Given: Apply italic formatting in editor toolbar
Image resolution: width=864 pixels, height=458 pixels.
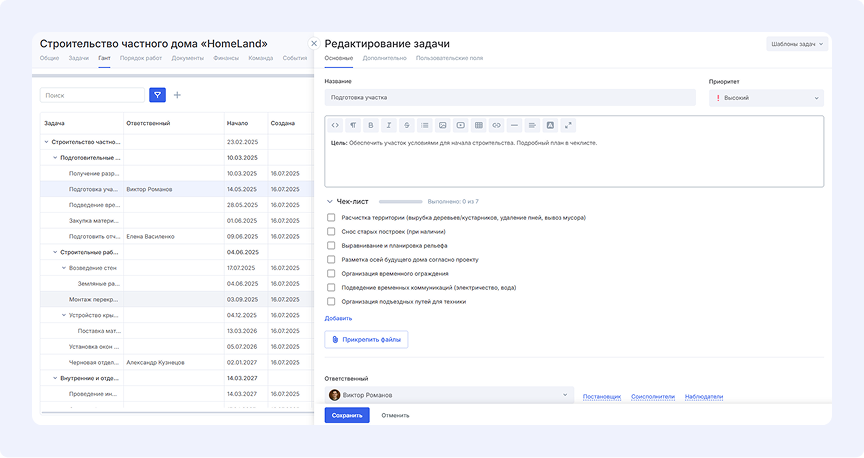Looking at the screenshot, I should point(388,125).
